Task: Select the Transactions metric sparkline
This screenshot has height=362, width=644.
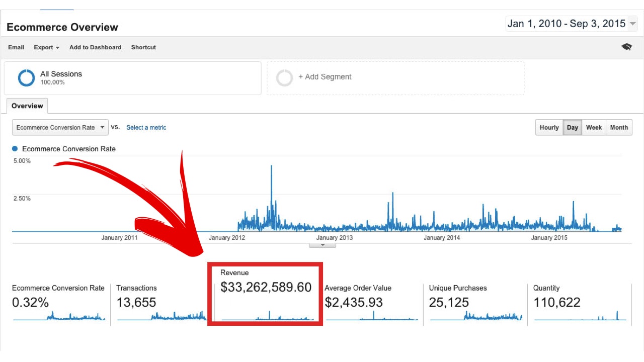Action: click(x=161, y=317)
